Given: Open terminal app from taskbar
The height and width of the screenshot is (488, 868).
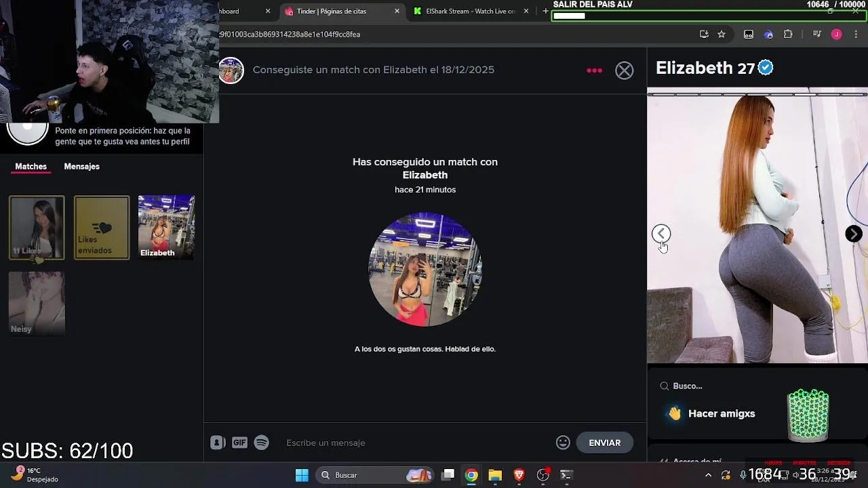Looking at the screenshot, I should 566,475.
